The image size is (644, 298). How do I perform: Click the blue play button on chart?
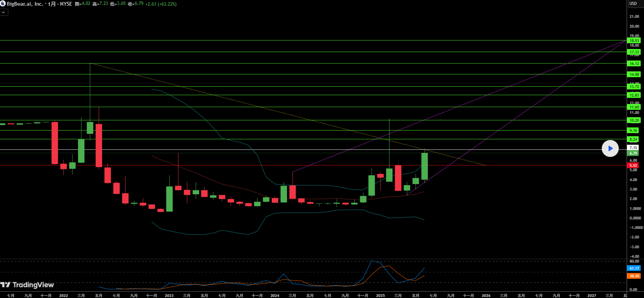(x=610, y=148)
